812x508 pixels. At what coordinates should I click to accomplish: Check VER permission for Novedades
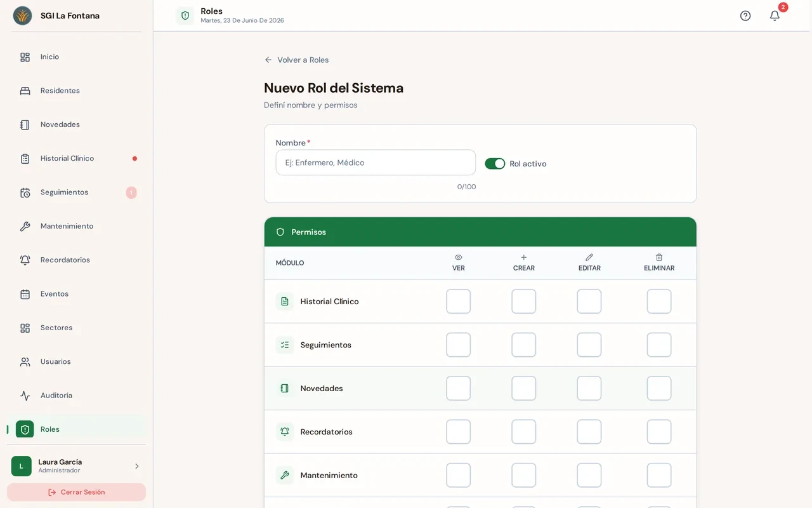point(459,388)
